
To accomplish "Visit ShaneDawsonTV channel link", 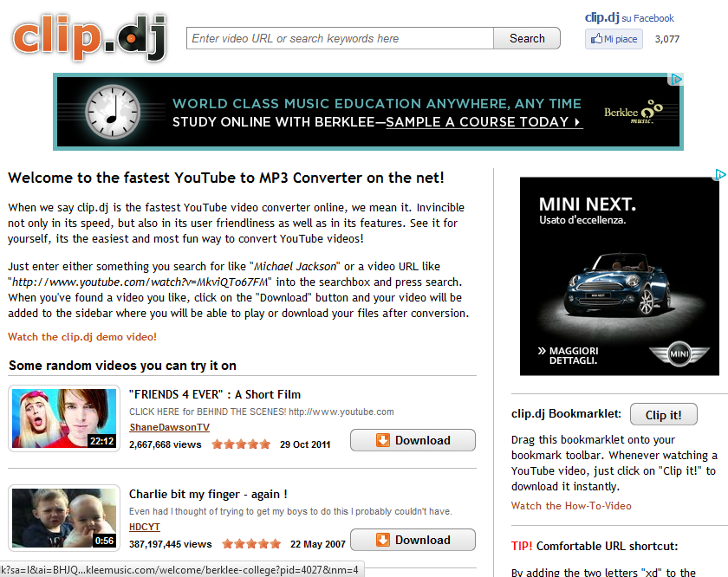I will (170, 427).
